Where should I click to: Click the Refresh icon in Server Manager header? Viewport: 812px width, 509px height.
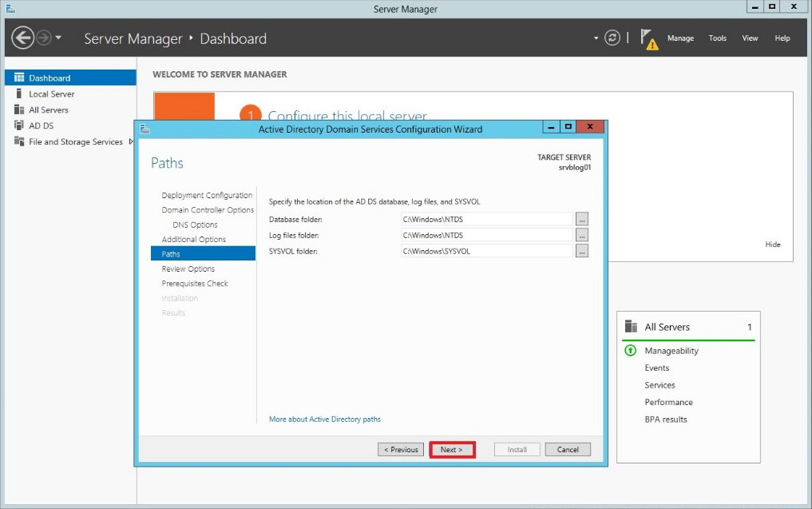point(612,38)
